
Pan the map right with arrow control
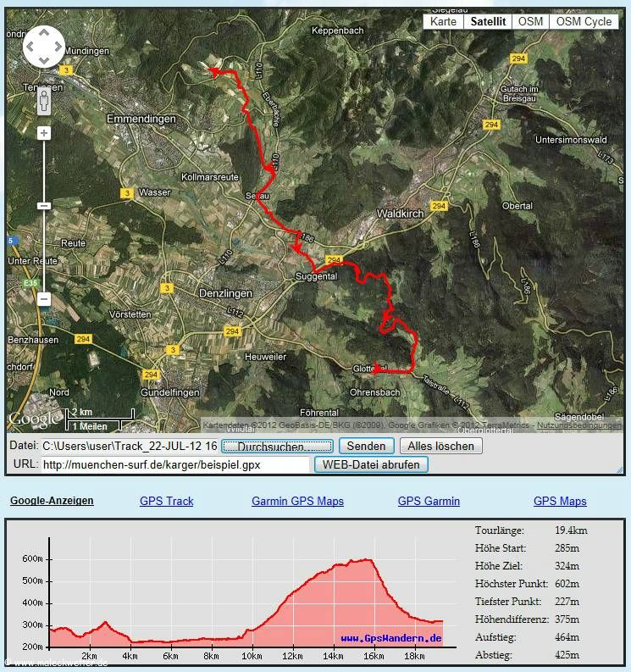point(57,47)
